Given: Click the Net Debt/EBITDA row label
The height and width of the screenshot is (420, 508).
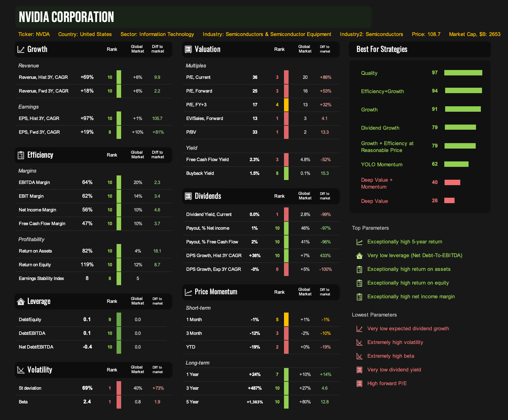Looking at the screenshot, I should [x=36, y=347].
